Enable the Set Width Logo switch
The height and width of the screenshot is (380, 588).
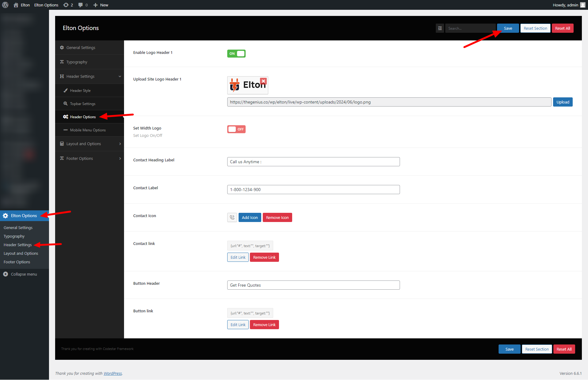click(x=236, y=129)
